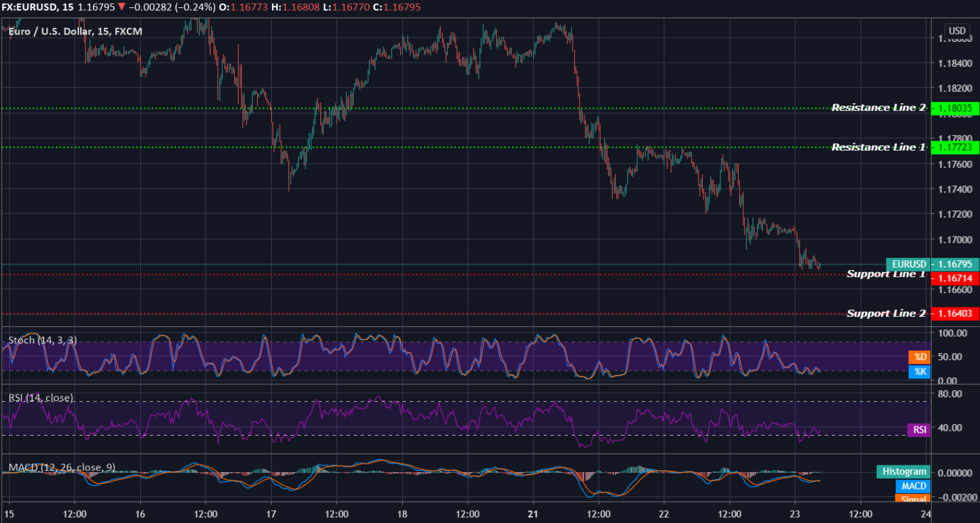
Task: Click the purple RSI label
Action: tap(919, 430)
